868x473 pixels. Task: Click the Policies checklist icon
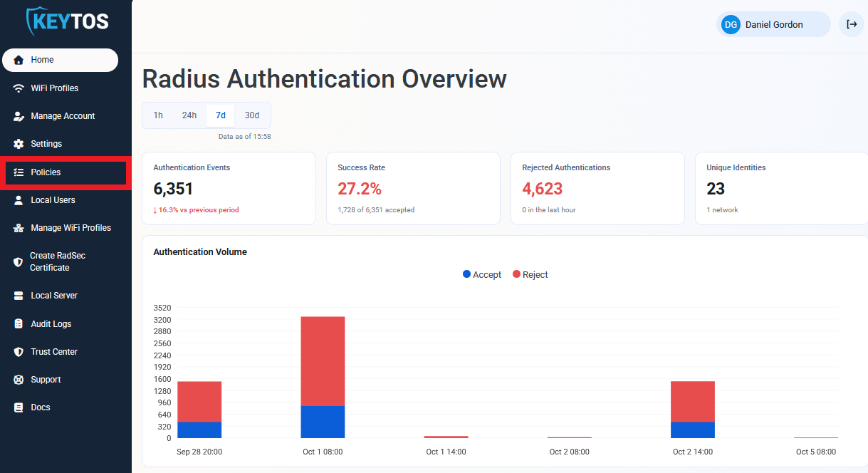pyautogui.click(x=19, y=172)
